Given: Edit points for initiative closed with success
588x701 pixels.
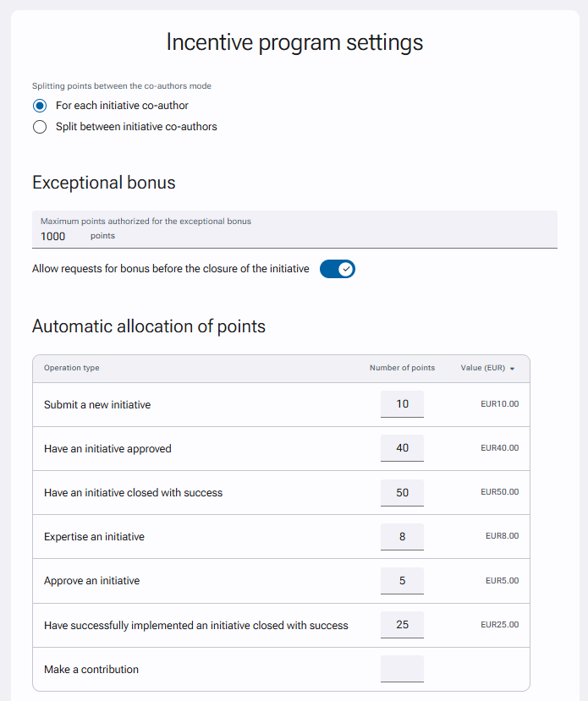Looking at the screenshot, I should pos(402,493).
